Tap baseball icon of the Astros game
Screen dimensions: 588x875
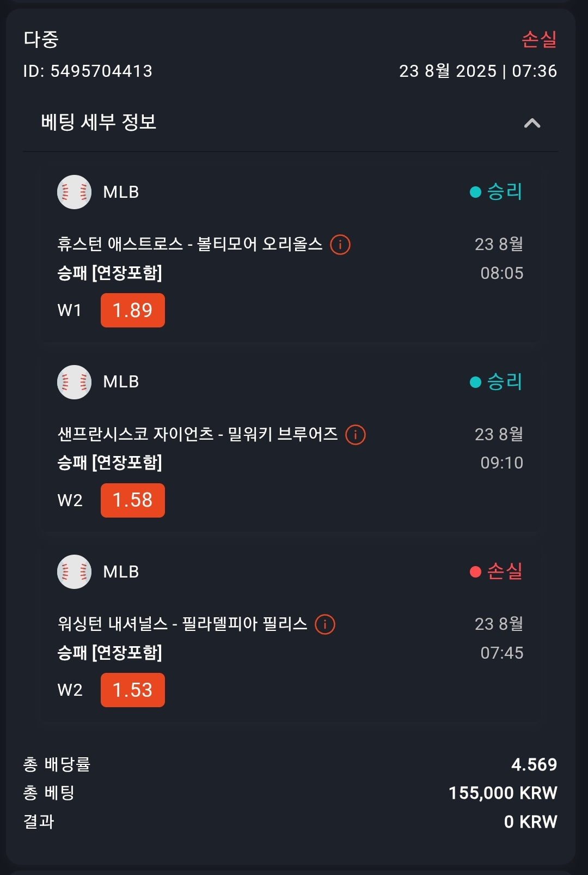click(74, 192)
